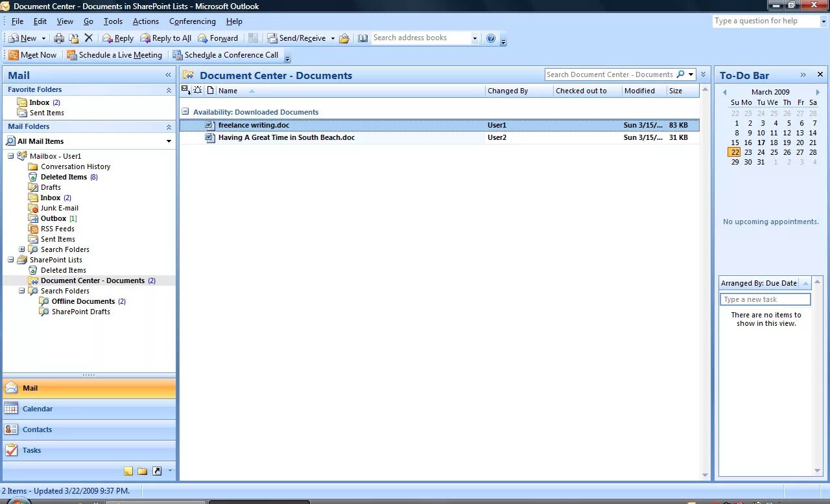Image resolution: width=830 pixels, height=504 pixels.
Task: Click the Forward toolbar button
Action: (218, 38)
